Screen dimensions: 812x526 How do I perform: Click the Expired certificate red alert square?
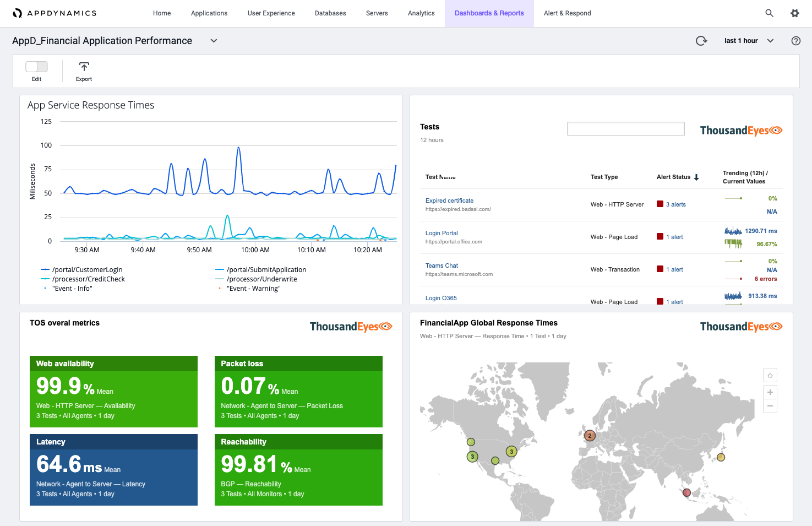pos(660,204)
